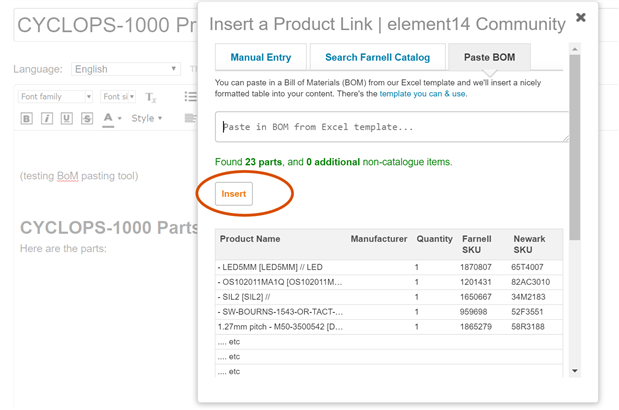
Task: Click the bullet list icon
Action: point(190,97)
